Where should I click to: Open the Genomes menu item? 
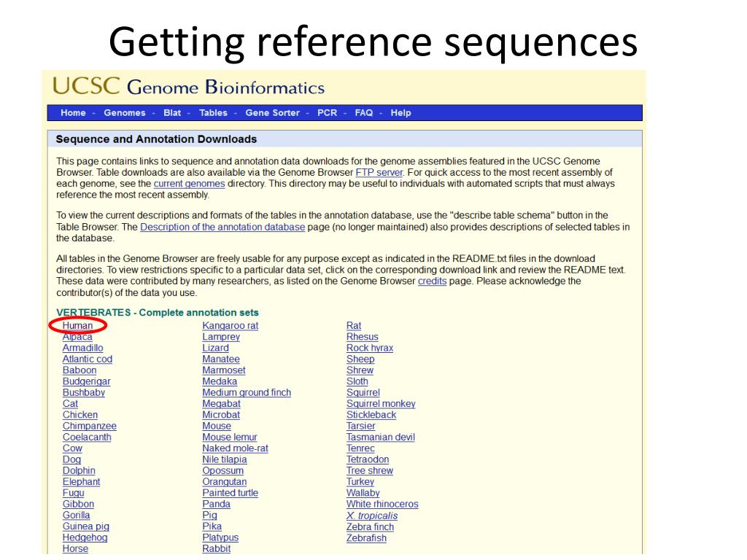(x=124, y=113)
